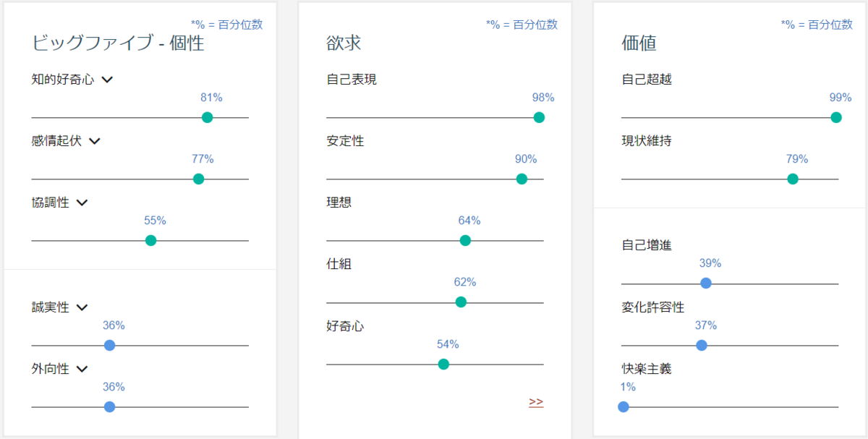Click the 快楽主義 label
The height and width of the screenshot is (439, 868).
647,369
